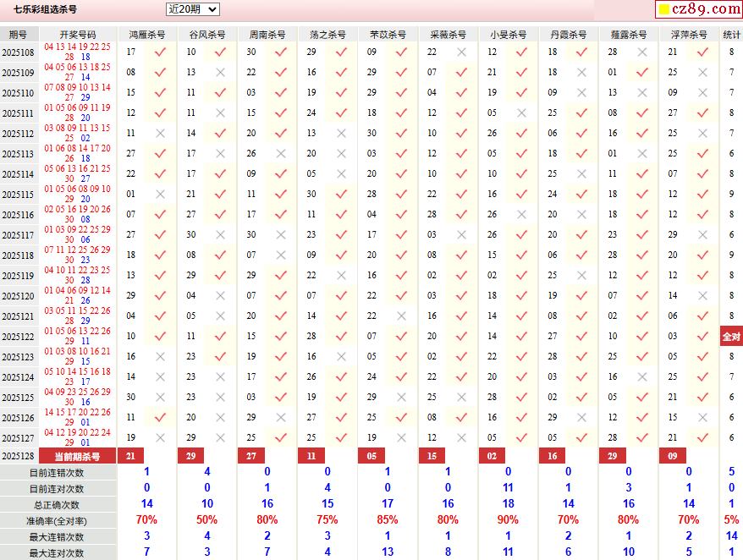The height and width of the screenshot is (560, 743).
Task: Click the red 02 badge under 小旻杀号
Action: click(x=492, y=457)
